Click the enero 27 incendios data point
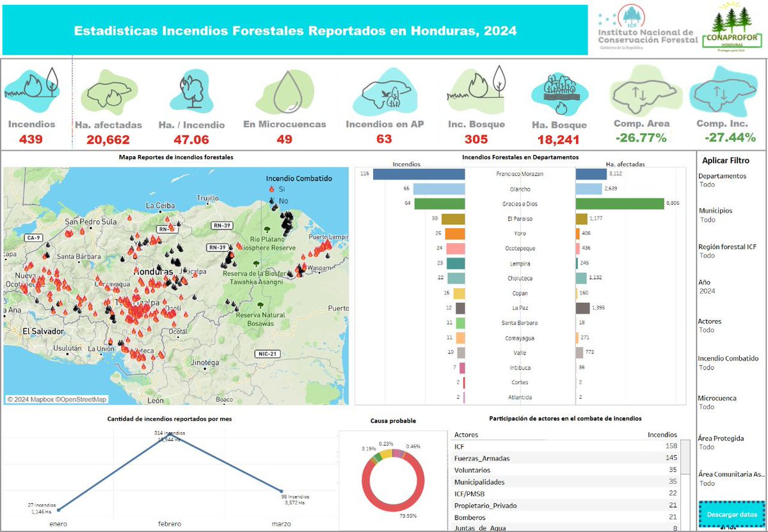The image size is (768, 532). coord(57,511)
